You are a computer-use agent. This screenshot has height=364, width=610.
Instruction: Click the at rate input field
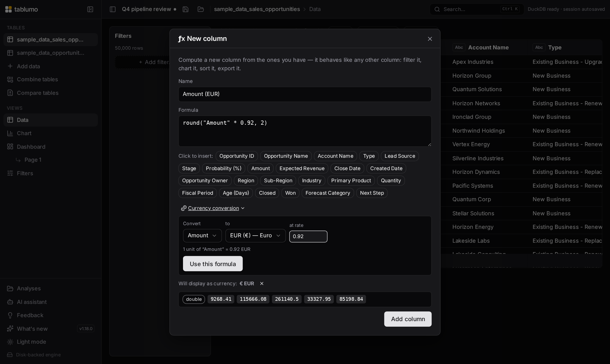pos(308,236)
